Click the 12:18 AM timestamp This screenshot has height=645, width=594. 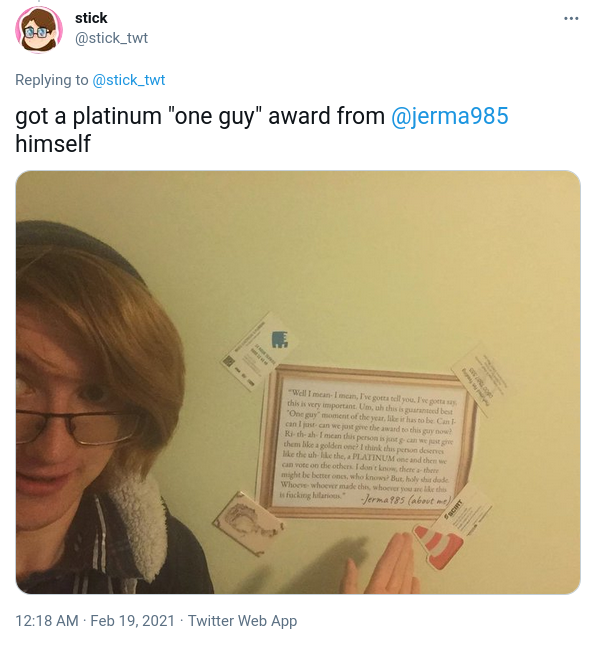[46, 621]
